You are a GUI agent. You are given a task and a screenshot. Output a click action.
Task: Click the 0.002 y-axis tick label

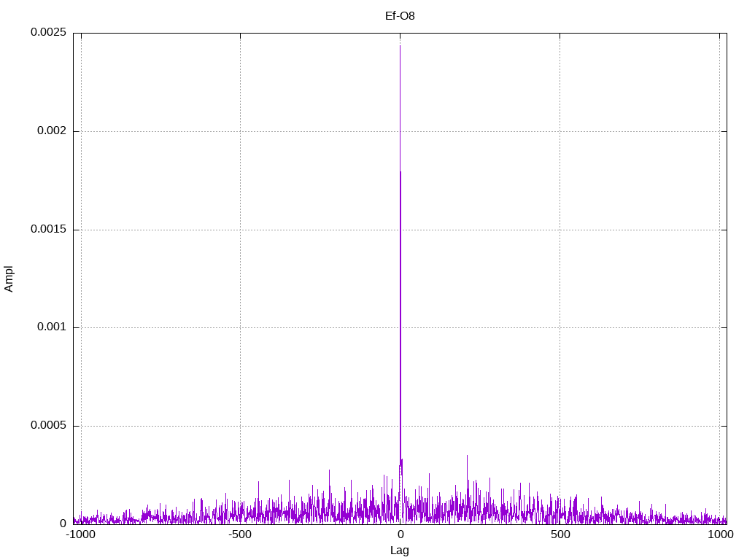(x=52, y=131)
